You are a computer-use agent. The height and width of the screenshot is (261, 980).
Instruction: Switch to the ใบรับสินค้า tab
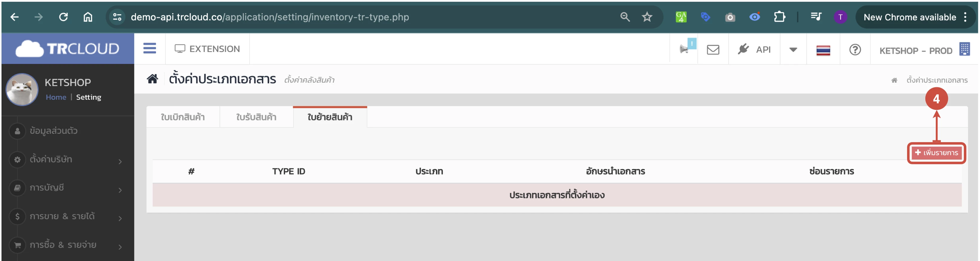click(256, 117)
